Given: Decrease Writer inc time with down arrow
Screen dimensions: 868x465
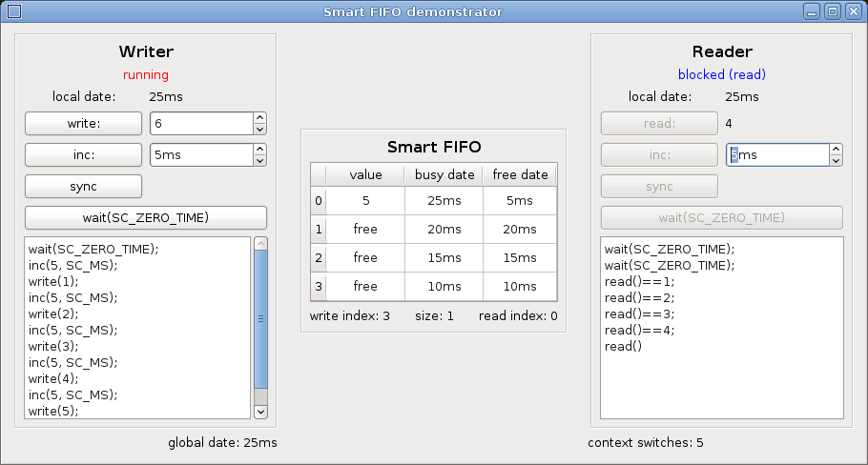Looking at the screenshot, I should (260, 160).
